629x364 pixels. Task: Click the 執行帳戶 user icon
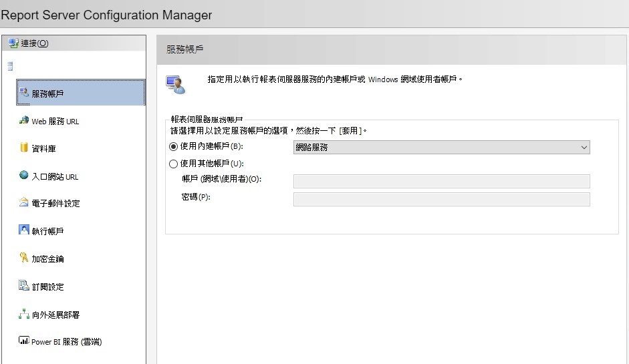tap(25, 231)
